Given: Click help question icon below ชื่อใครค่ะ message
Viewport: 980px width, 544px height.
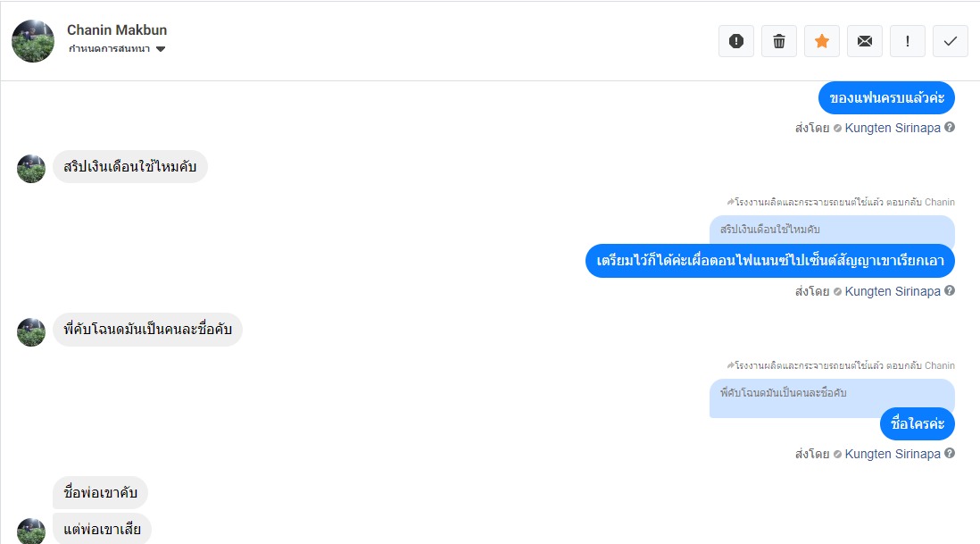Looking at the screenshot, I should (x=950, y=454).
